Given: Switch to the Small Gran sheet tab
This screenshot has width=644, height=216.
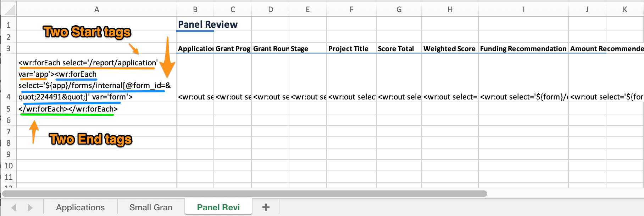Looking at the screenshot, I should pyautogui.click(x=151, y=207).
